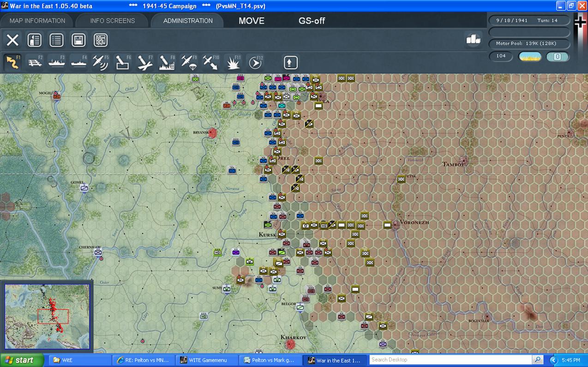Screen dimensions: 588x367
Task: Select the F6 bomb unit mode icon
Action: tap(123, 63)
